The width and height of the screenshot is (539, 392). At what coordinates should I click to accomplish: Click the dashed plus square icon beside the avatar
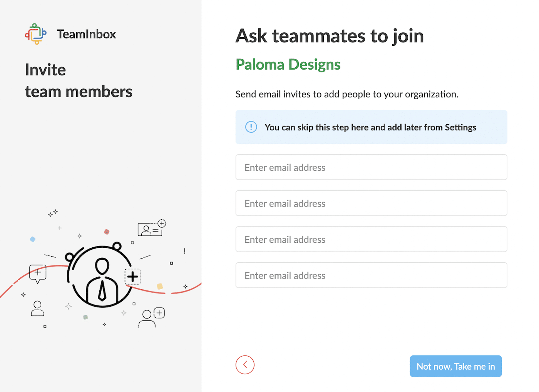pos(132,276)
